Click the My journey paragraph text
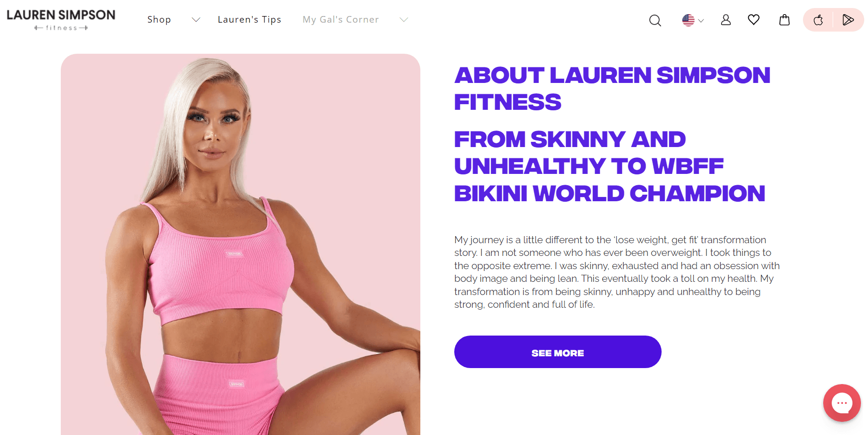The image size is (868, 435). point(617,272)
